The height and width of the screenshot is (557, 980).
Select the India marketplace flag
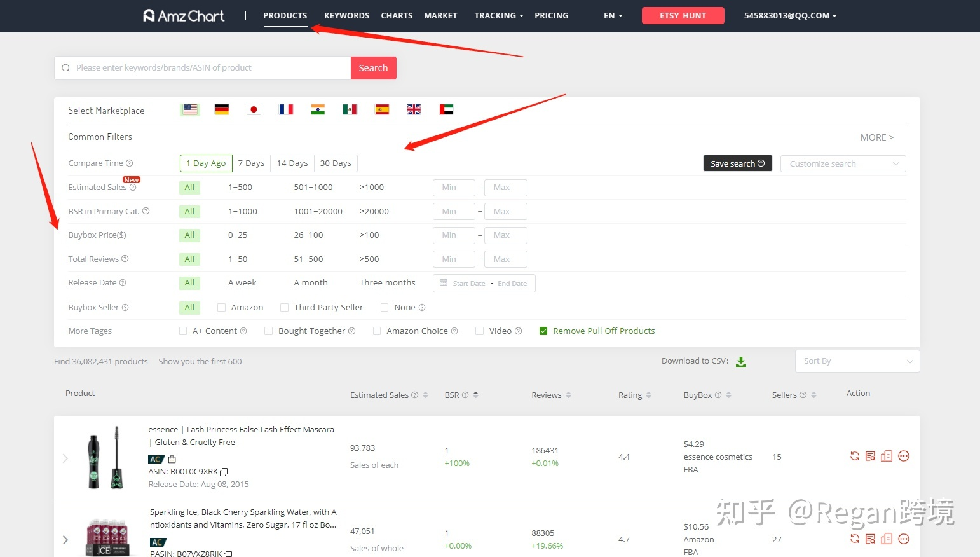click(318, 109)
